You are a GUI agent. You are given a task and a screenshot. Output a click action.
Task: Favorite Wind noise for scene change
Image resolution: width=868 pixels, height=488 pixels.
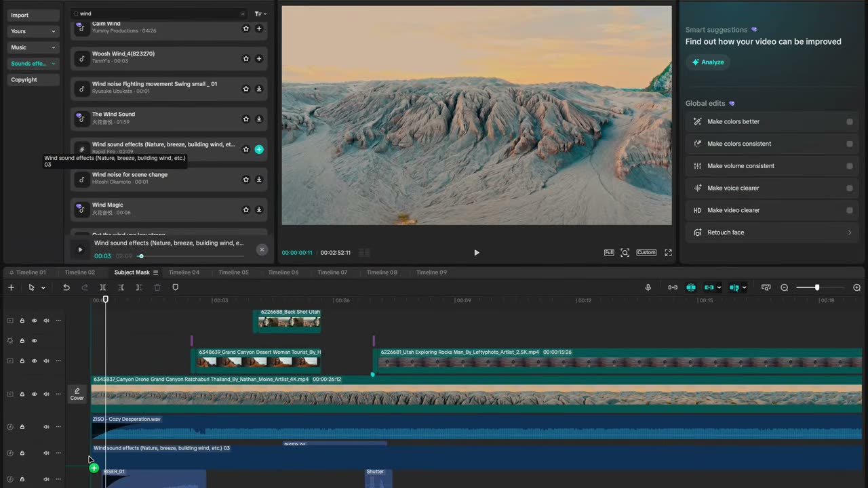(x=246, y=180)
